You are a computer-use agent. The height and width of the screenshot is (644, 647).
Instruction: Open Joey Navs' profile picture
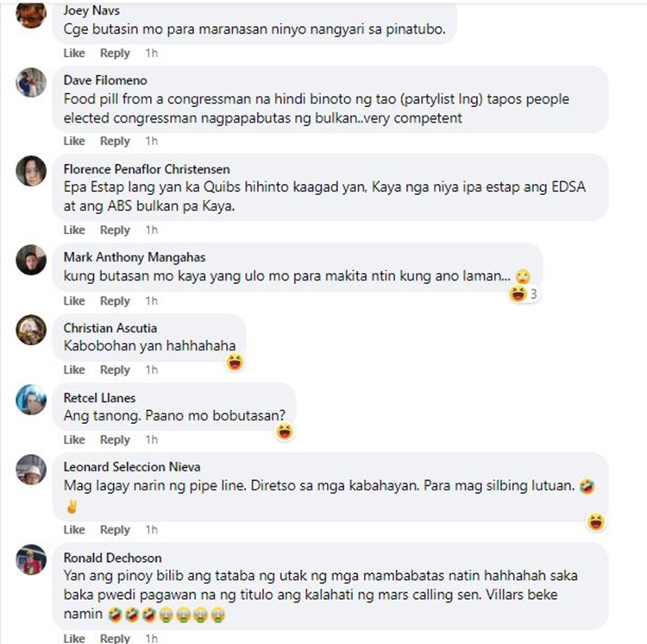click(31, 15)
